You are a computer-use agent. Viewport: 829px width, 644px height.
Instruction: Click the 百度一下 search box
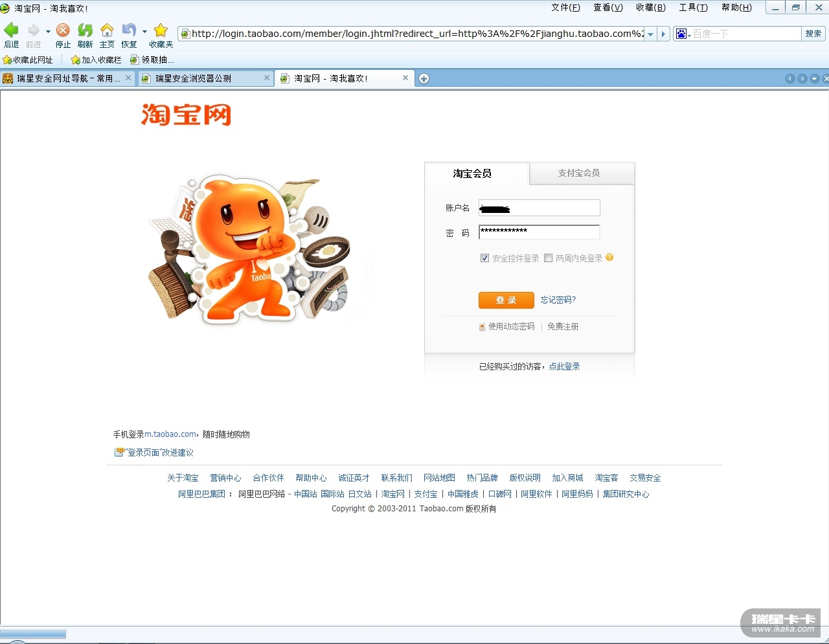pos(746,34)
